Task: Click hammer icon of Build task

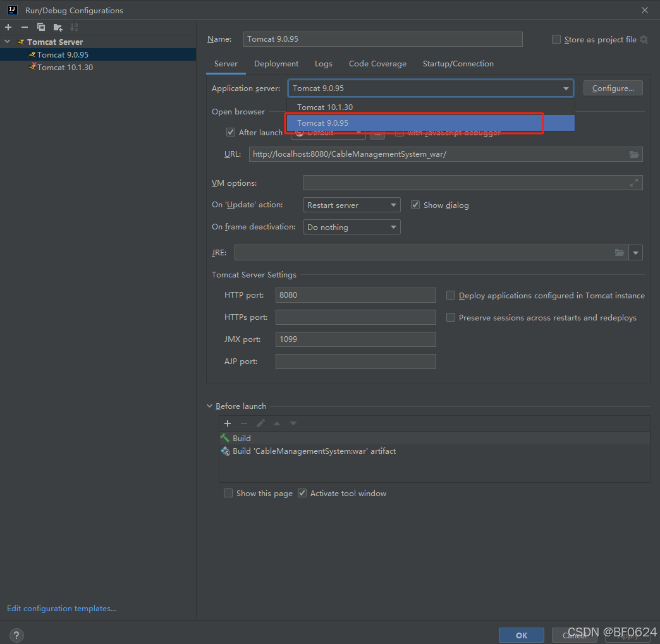Action: pyautogui.click(x=225, y=438)
